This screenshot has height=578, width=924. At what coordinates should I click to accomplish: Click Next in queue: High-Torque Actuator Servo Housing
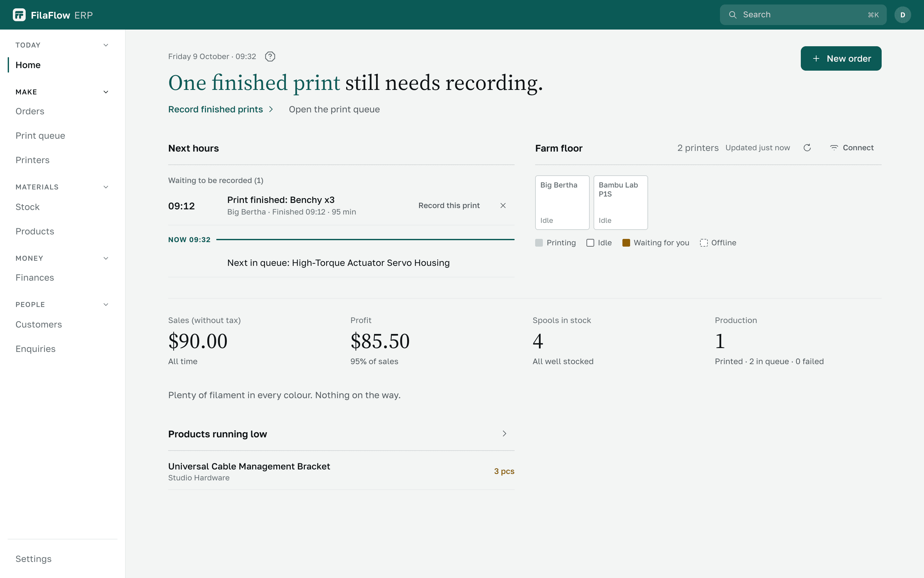click(338, 263)
